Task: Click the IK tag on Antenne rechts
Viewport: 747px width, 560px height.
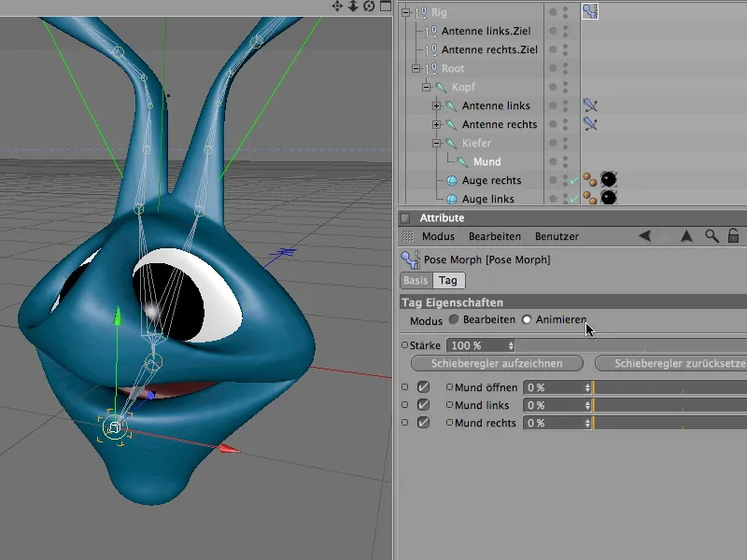Action: point(590,124)
